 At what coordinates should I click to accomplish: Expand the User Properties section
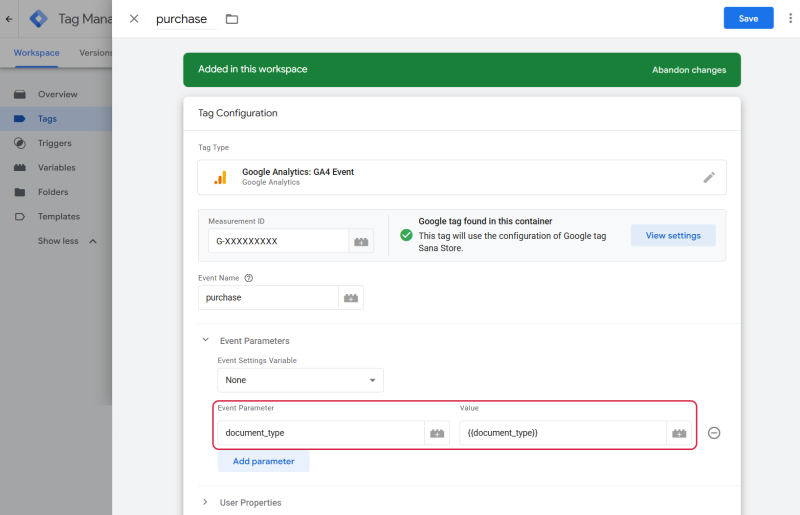tap(205, 502)
